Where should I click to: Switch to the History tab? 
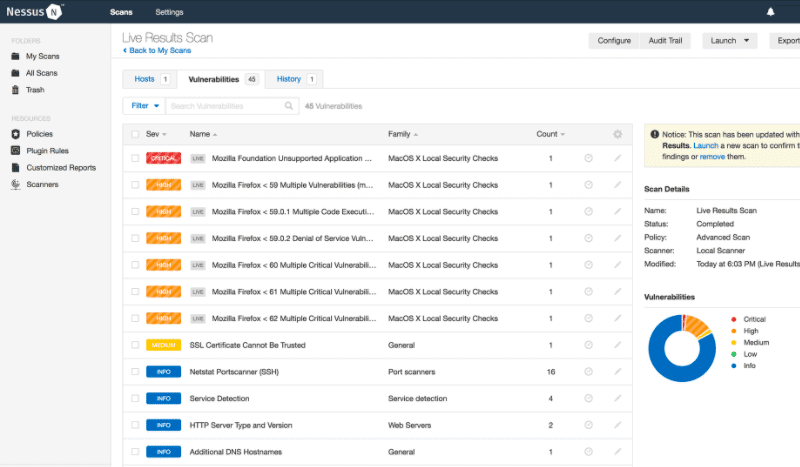[x=294, y=79]
